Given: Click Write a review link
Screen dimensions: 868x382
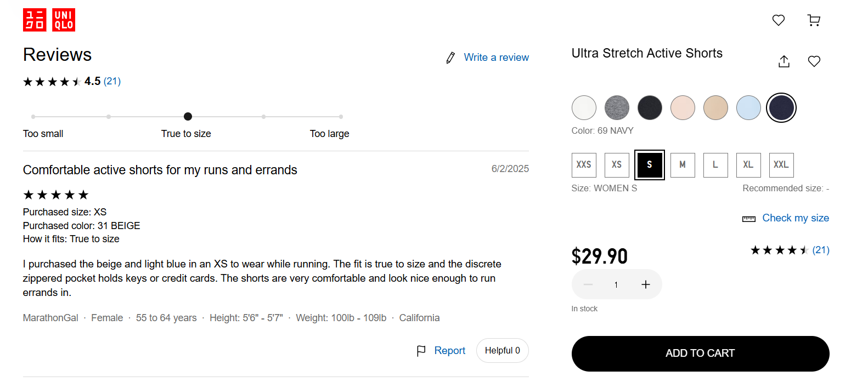Looking at the screenshot, I should point(497,58).
